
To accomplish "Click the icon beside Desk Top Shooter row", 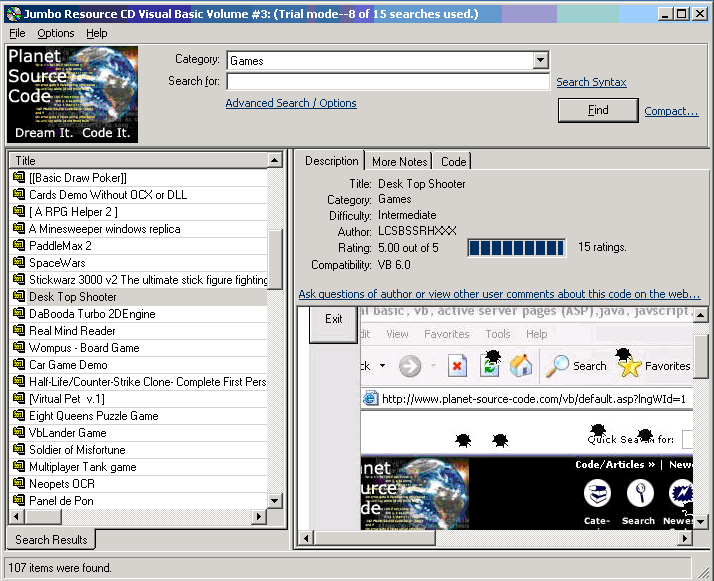I will (x=19, y=296).
